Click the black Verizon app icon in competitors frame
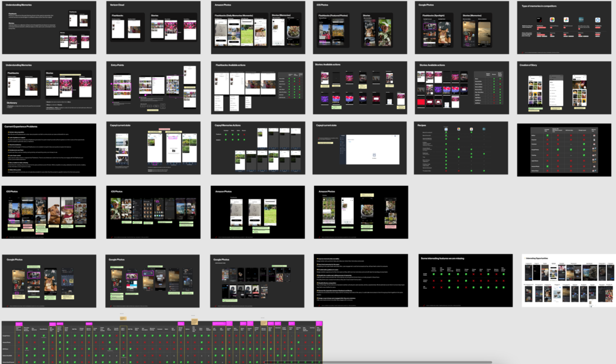 tap(538, 20)
